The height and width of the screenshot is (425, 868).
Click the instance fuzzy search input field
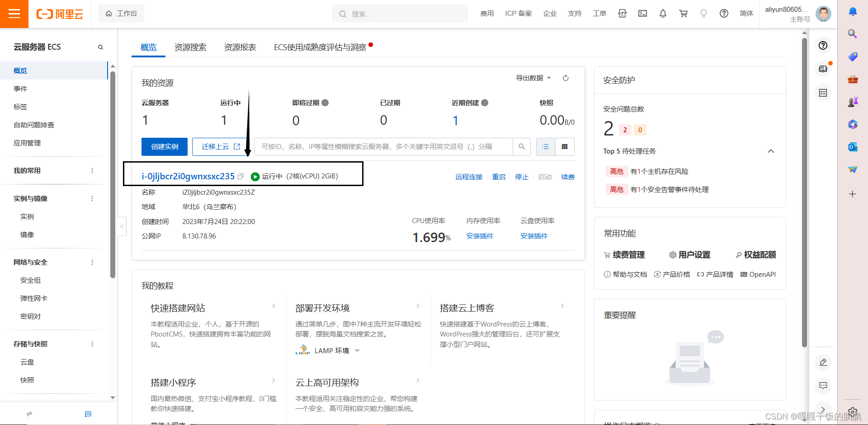383,147
